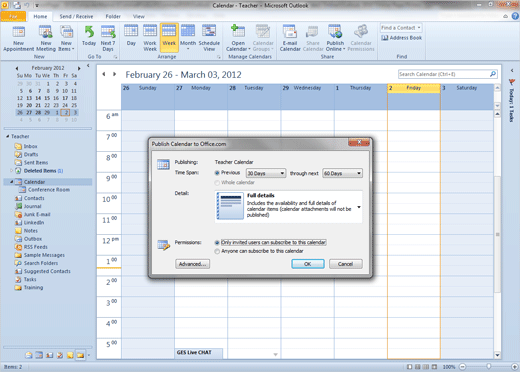Image resolution: width=520 pixels, height=372 pixels.
Task: Select the Previous time span radio button
Action: click(x=217, y=173)
